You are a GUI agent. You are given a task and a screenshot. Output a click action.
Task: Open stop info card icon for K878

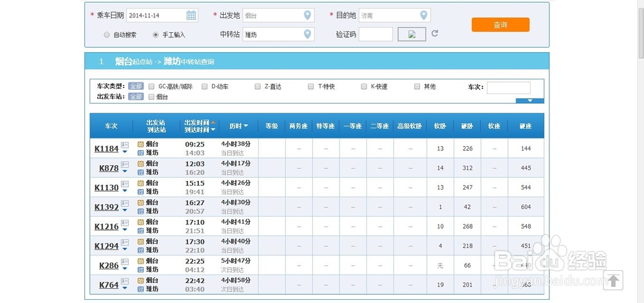tap(125, 164)
